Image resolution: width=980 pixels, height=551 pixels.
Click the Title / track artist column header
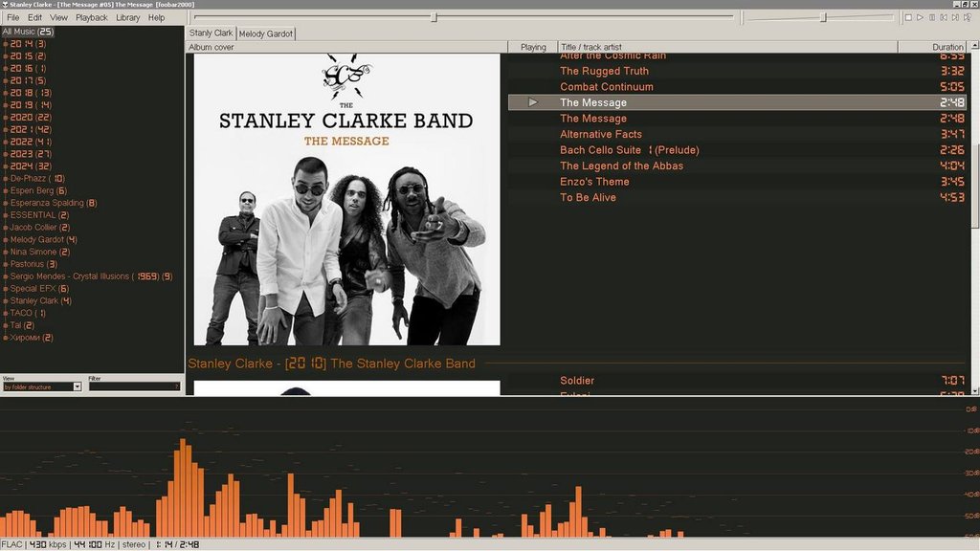coord(727,47)
